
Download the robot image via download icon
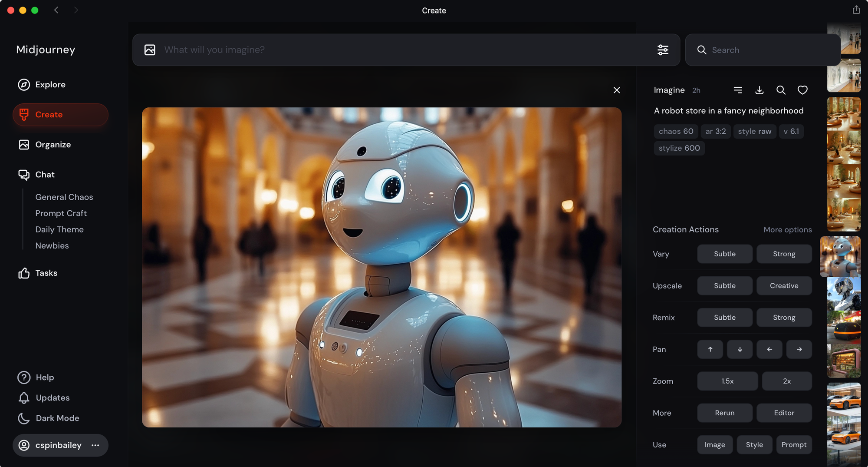[759, 90]
